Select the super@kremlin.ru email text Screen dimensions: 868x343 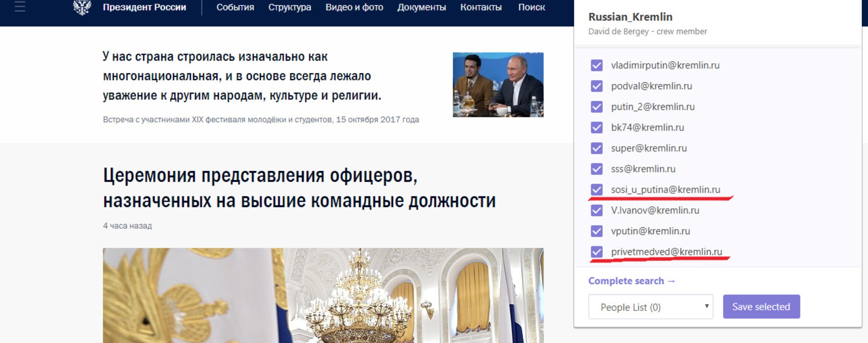coord(649,148)
